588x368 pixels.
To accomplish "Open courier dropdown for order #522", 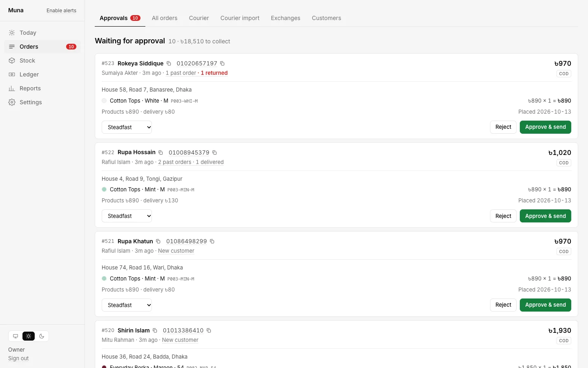I will pos(127,216).
